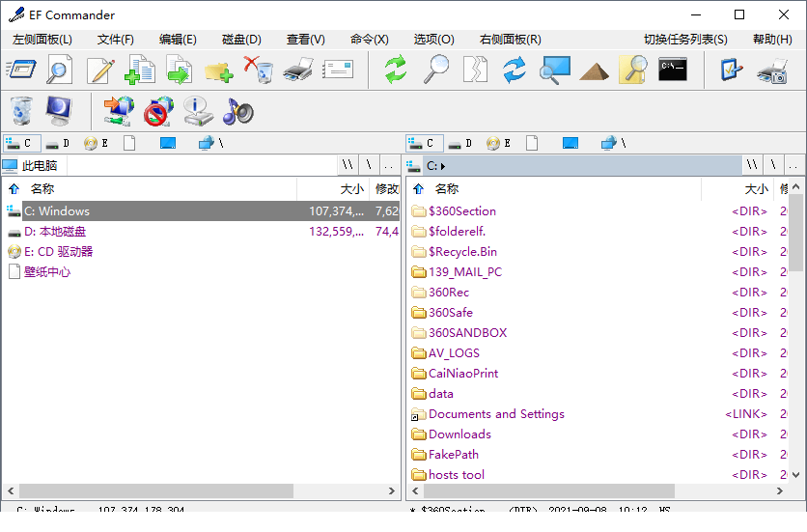Open the 切换任务列表(S) menu
The image size is (807, 532).
pyautogui.click(x=685, y=40)
